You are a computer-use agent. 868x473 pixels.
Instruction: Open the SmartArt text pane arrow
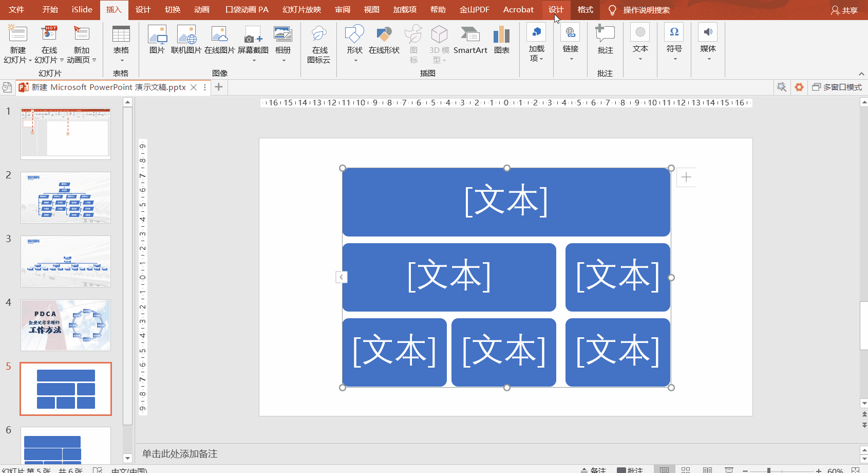pyautogui.click(x=342, y=277)
